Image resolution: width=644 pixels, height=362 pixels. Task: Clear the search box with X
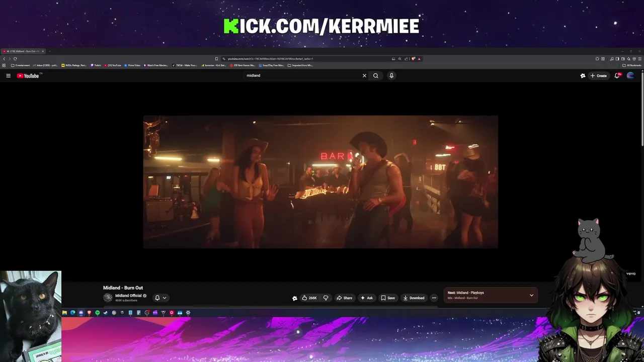click(364, 75)
